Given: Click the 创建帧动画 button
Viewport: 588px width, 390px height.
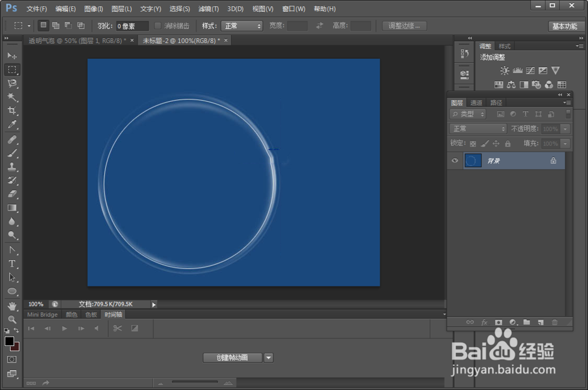Looking at the screenshot, I should (x=232, y=358).
